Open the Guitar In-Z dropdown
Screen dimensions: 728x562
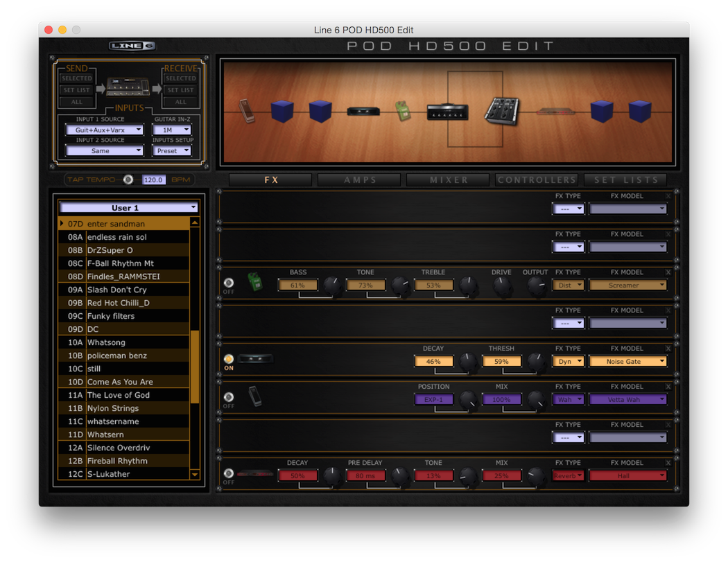coord(171,130)
